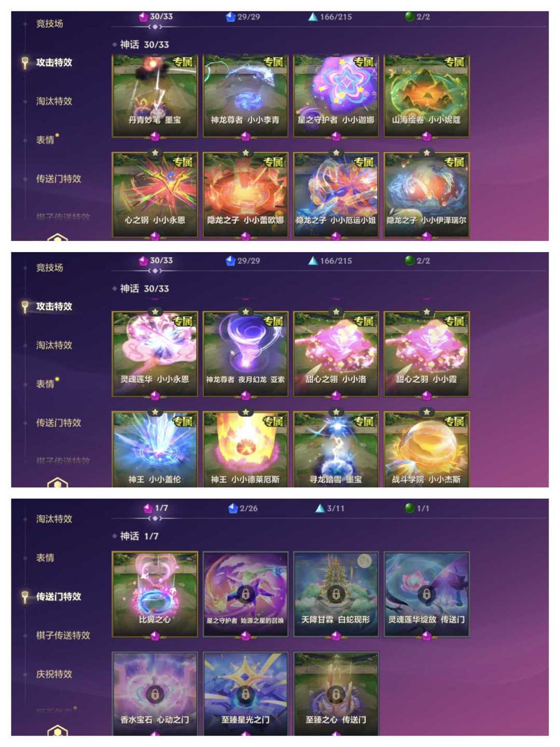Select the purple mythic gem counter 30/33
Screen dimensions: 560x747
[156, 17]
